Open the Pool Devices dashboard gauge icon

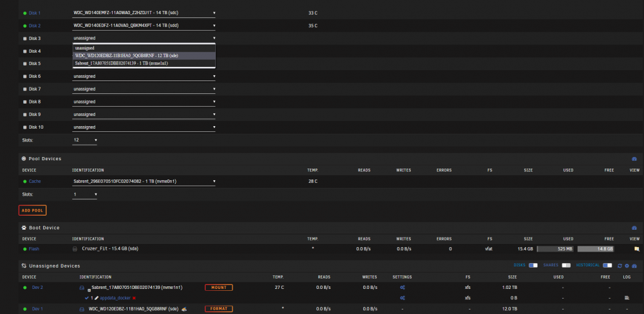tap(634, 159)
